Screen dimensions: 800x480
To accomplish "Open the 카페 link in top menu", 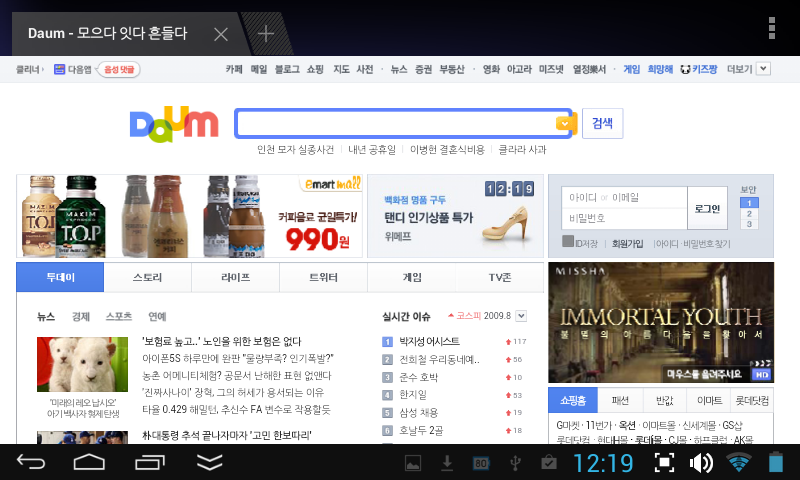I will click(x=234, y=69).
